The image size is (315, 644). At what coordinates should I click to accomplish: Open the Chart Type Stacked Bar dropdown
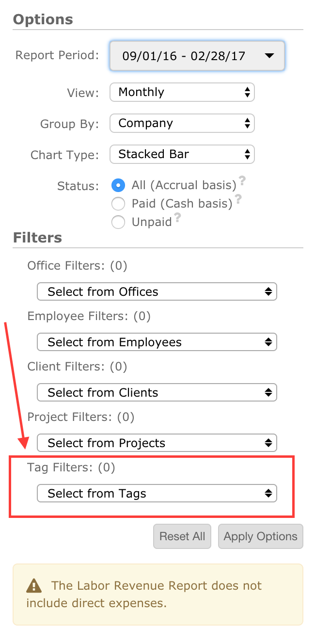pos(182,154)
